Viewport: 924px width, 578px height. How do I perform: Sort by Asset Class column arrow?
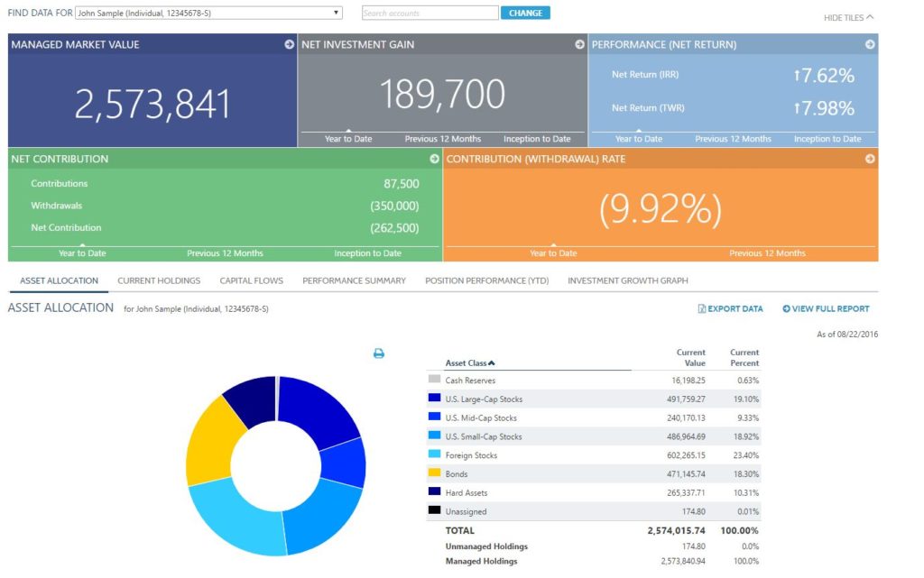coord(492,363)
